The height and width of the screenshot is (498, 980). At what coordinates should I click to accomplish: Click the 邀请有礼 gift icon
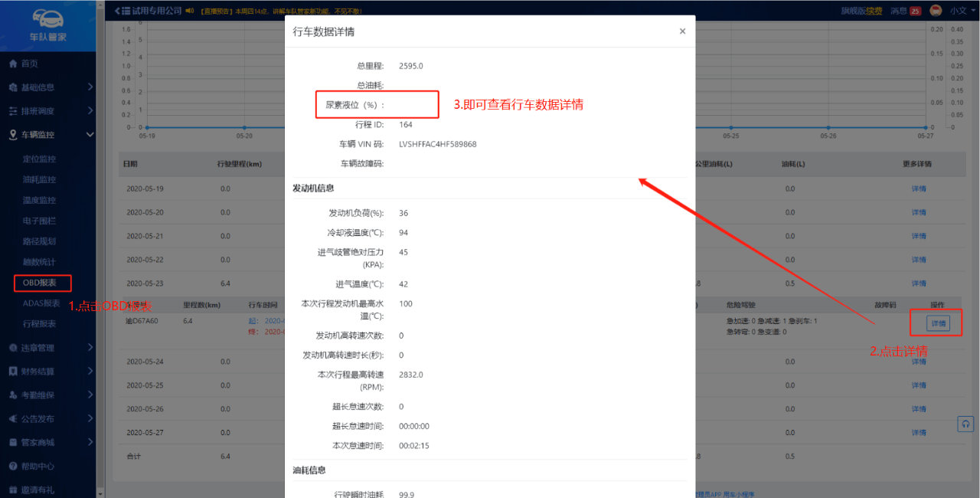point(13,490)
